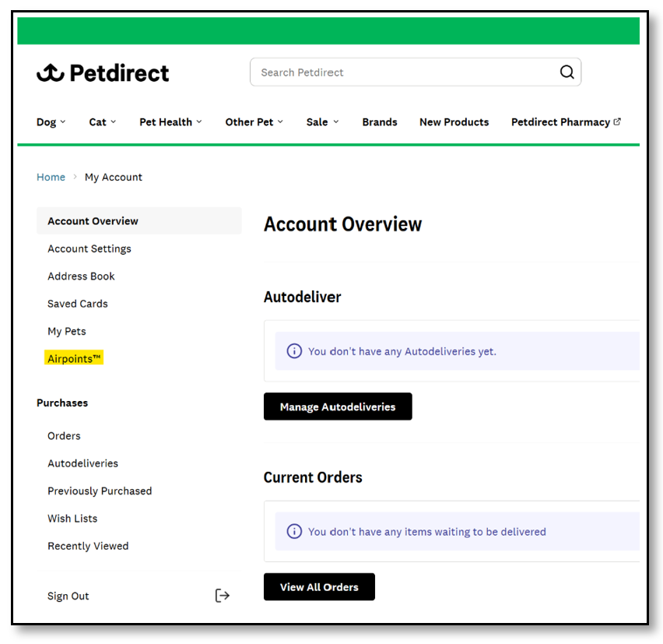Click the Manage Autodeliveries button
The image size is (663, 644).
click(338, 406)
